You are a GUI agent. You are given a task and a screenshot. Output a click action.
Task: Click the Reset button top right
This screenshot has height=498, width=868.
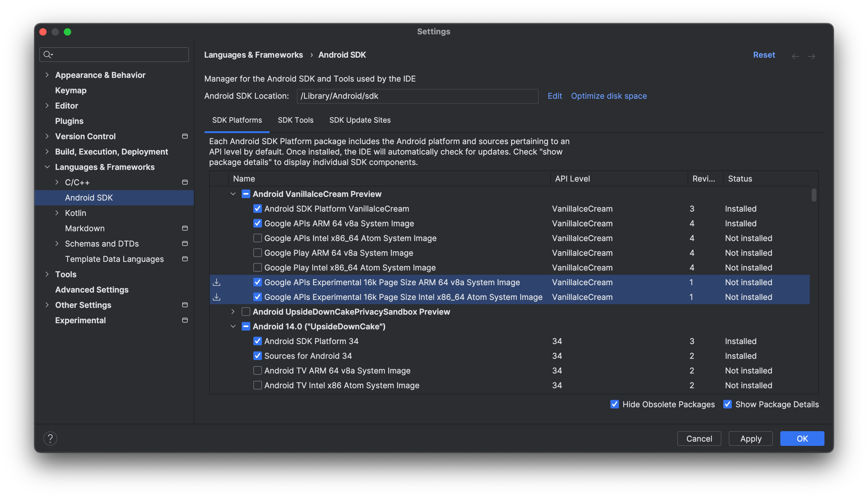764,54
